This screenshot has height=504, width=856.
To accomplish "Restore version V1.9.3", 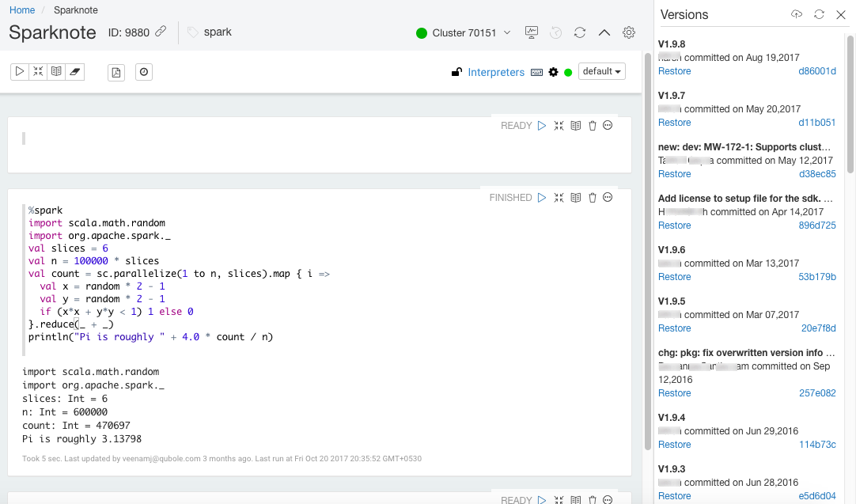I will [x=674, y=496].
